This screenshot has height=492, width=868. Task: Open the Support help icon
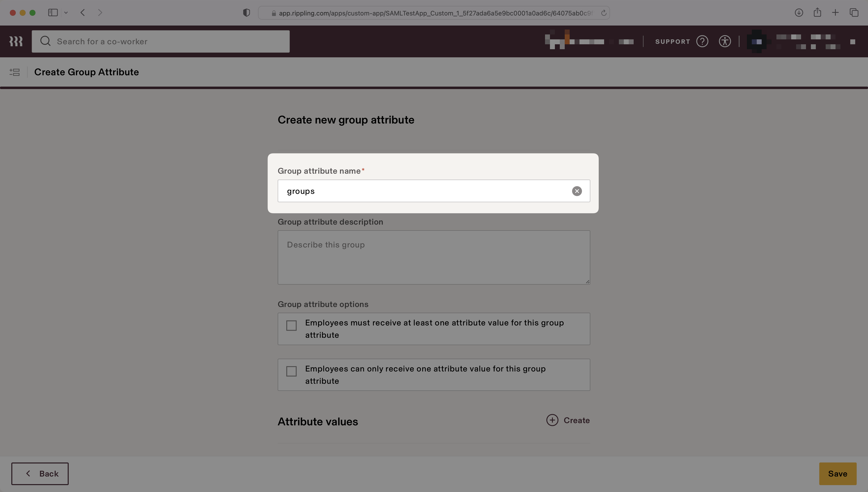pos(702,41)
